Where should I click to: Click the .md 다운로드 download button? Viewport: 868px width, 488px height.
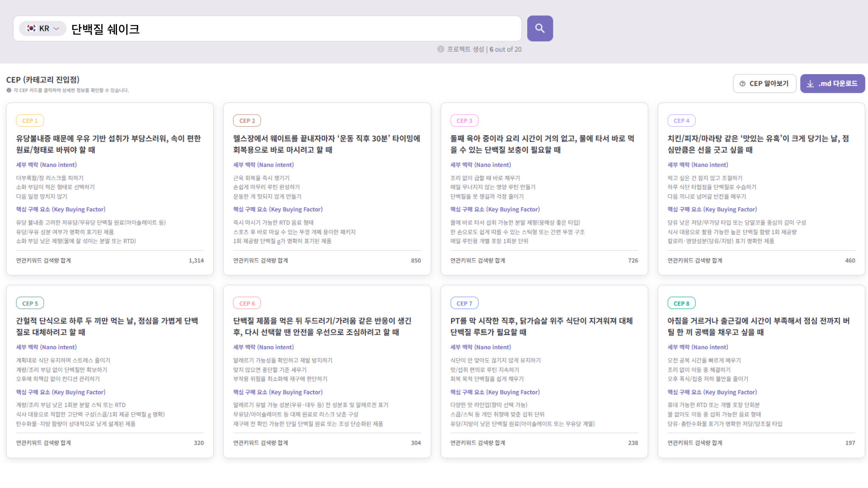pos(832,83)
